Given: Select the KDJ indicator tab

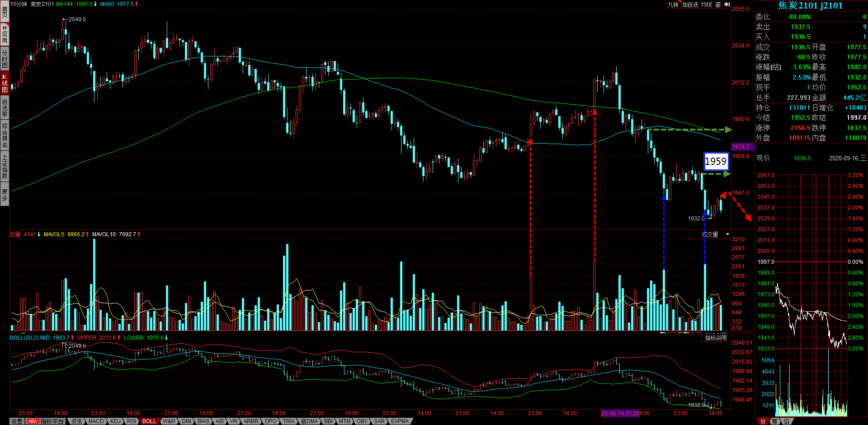Looking at the screenshot, I should coord(116,421).
